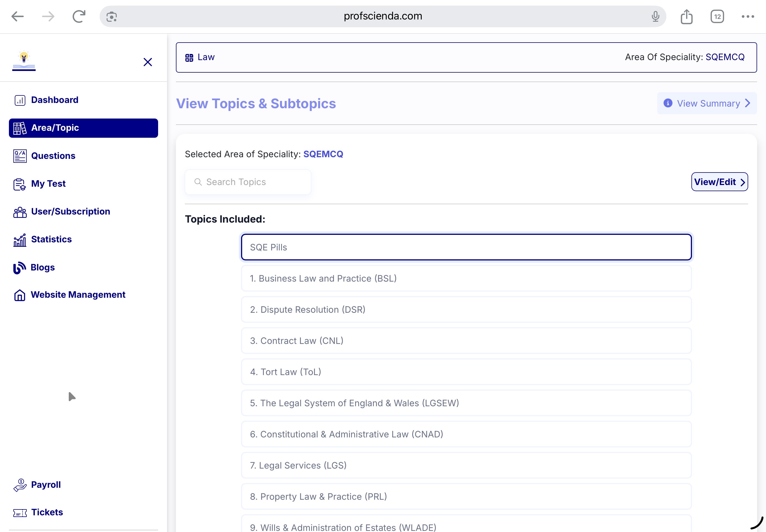Click the View/Edit button

coord(719,182)
